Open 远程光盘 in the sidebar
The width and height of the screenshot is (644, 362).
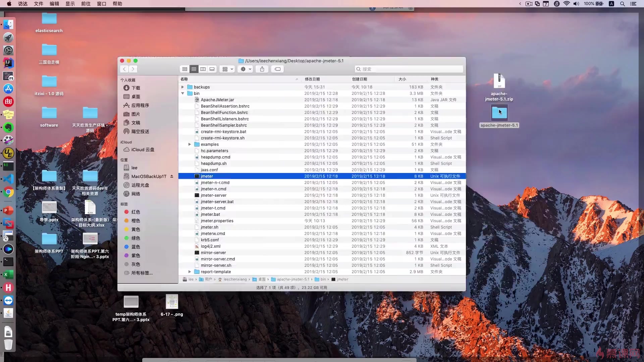click(x=140, y=185)
